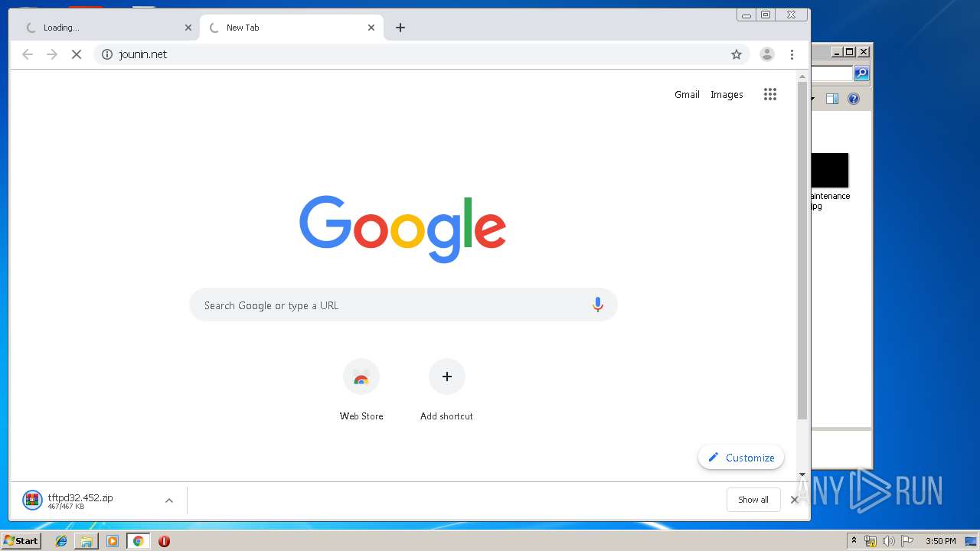Image resolution: width=980 pixels, height=551 pixels.
Task: Click the site information icon beside jounin.net
Action: click(x=107, y=54)
